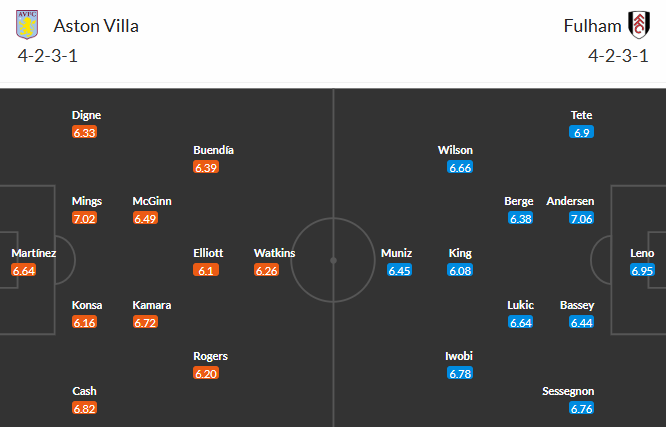Click on Kamara's 6.72 rating badge

click(x=145, y=322)
